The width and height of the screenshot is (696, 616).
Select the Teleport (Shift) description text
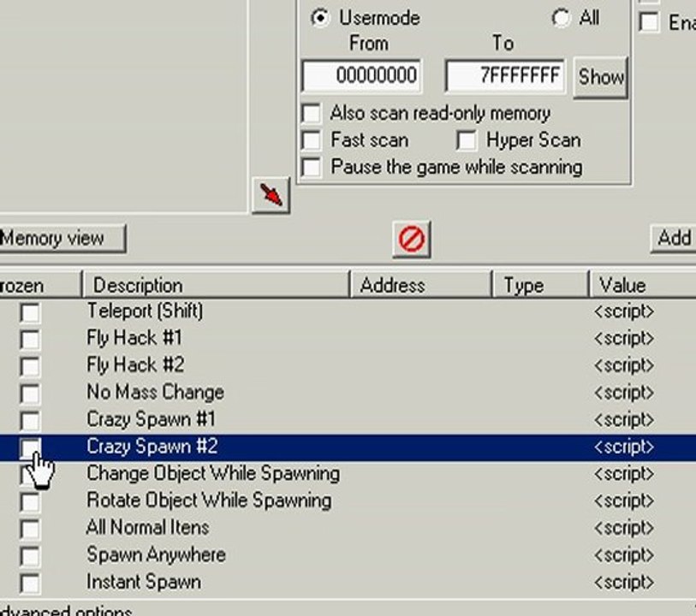[145, 311]
